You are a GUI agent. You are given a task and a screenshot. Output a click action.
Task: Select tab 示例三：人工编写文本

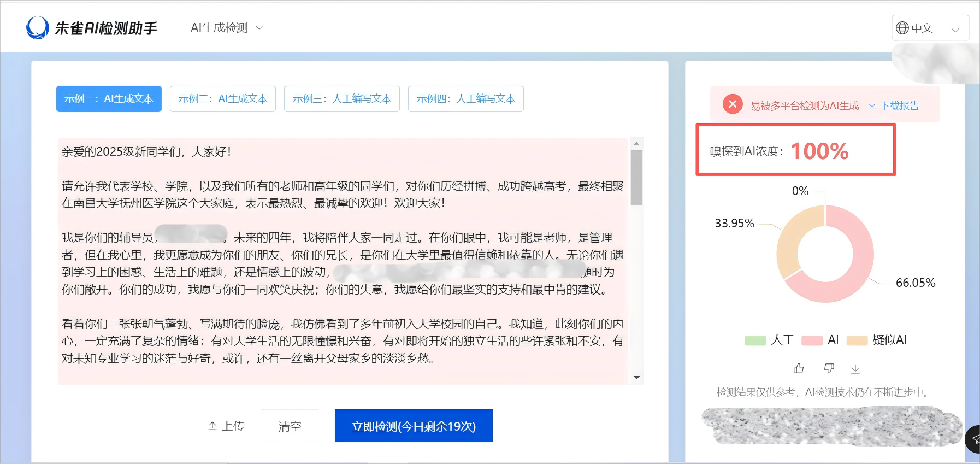click(342, 99)
